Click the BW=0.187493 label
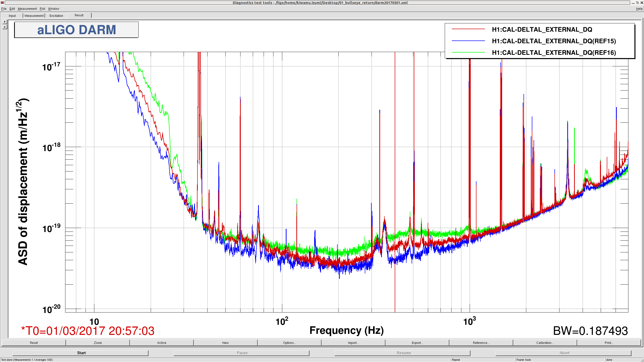 (x=590, y=331)
